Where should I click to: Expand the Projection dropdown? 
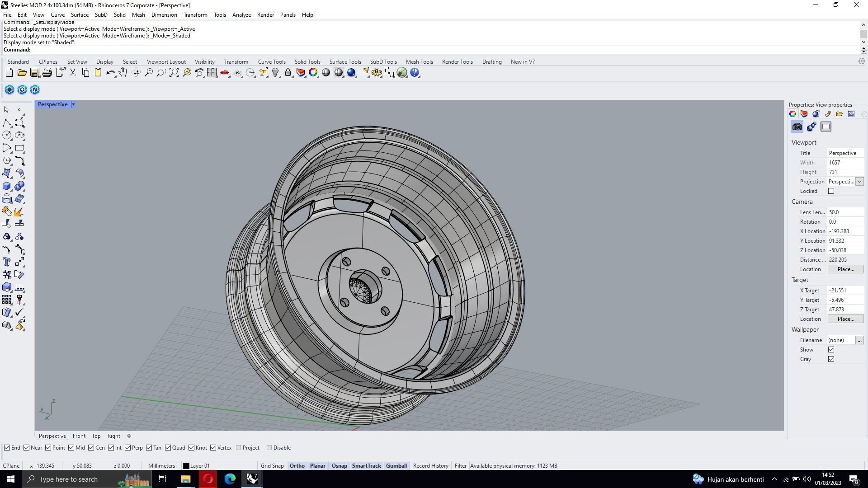point(859,182)
